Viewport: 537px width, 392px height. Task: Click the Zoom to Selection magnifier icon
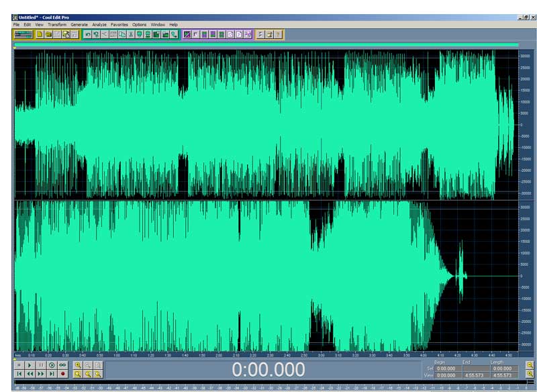pyautogui.click(x=78, y=374)
